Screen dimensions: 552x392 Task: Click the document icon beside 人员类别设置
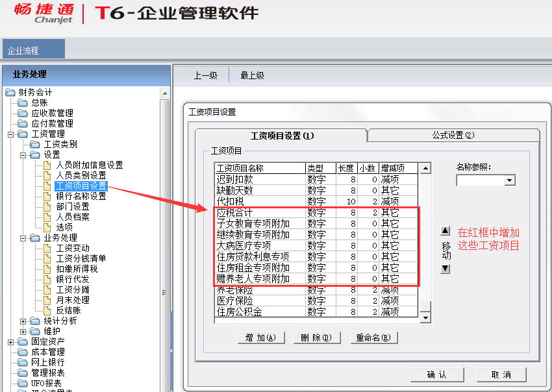click(x=47, y=176)
